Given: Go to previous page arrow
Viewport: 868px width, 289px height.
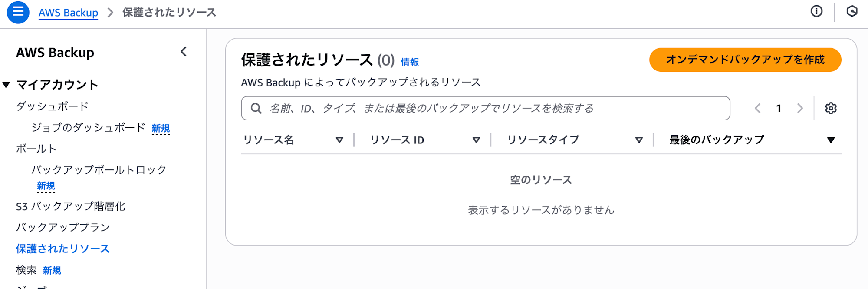Looking at the screenshot, I should [758, 108].
